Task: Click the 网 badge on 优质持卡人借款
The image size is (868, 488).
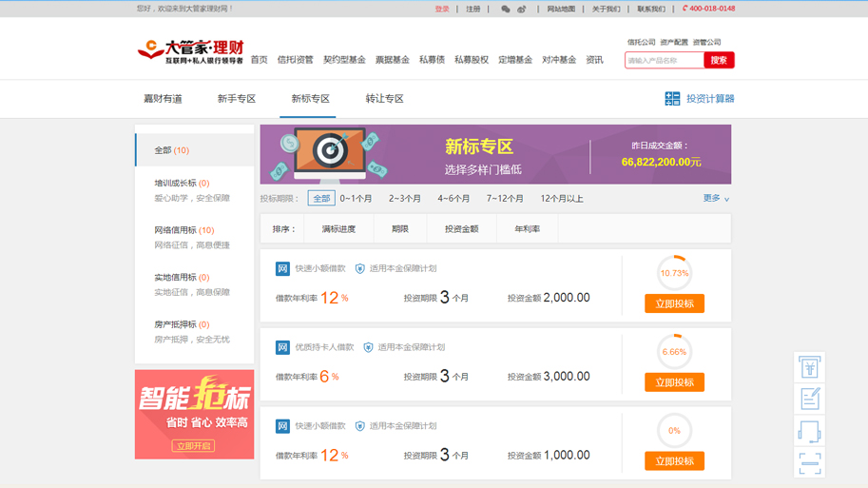Action: (282, 347)
